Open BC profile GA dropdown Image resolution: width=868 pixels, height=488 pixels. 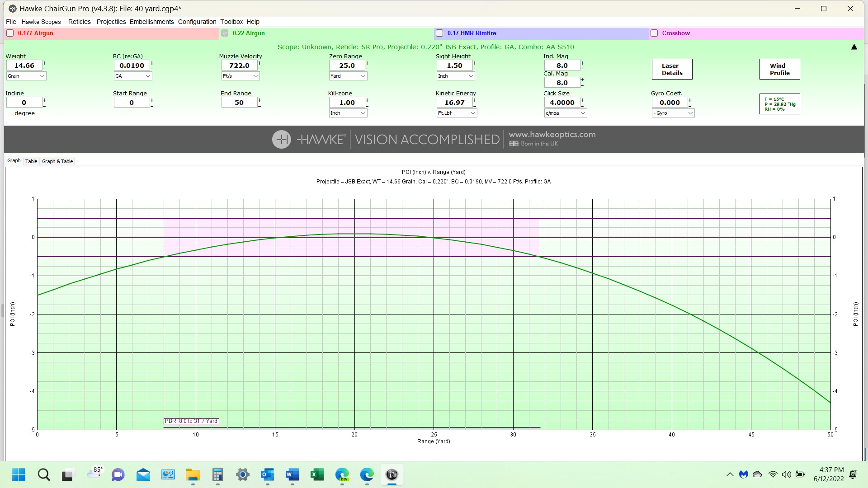tap(133, 76)
